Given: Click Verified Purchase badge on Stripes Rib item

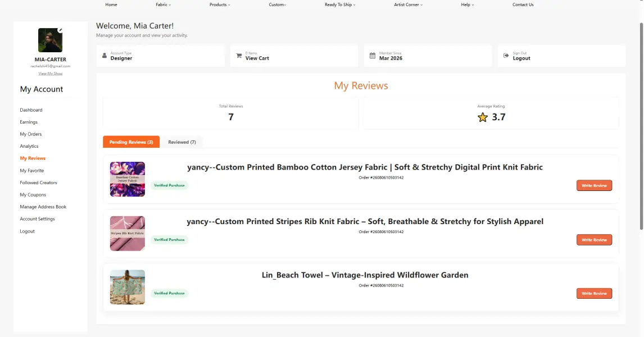Looking at the screenshot, I should click(169, 240).
